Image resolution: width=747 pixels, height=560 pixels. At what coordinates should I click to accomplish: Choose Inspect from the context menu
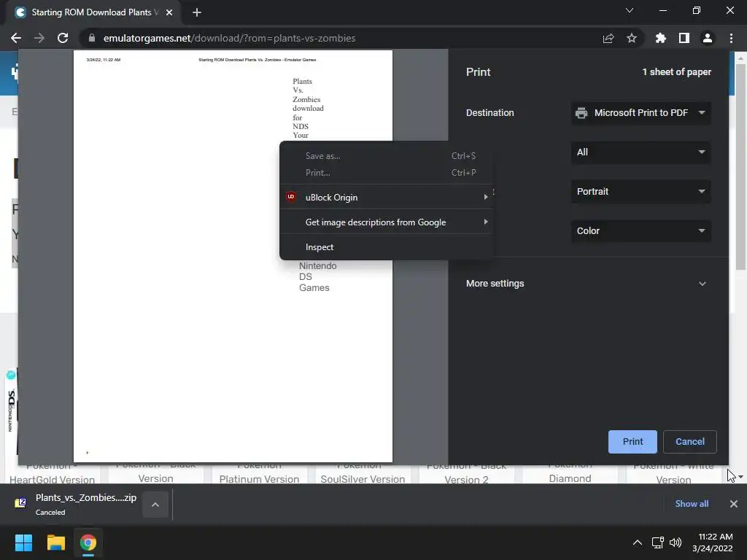[x=387, y=246]
